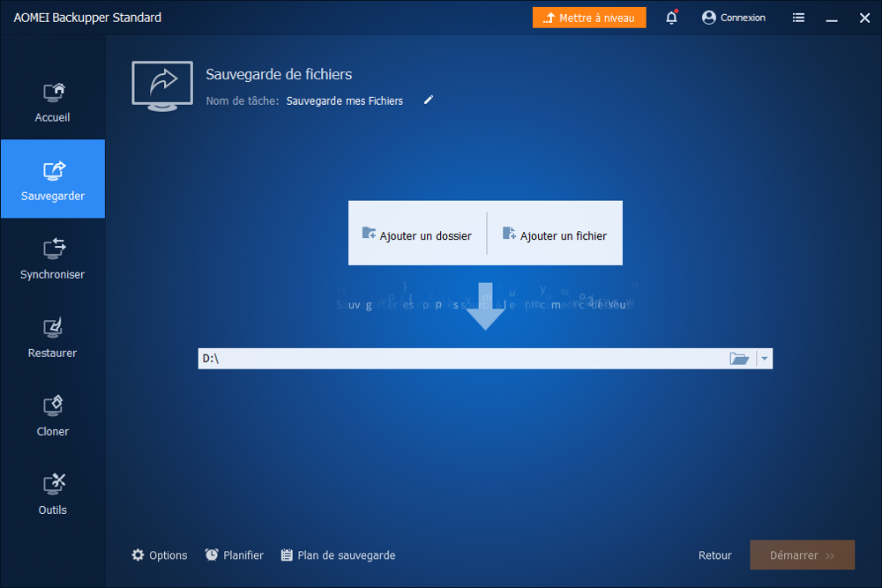Expand the destination path dropdown arrow

(x=765, y=358)
